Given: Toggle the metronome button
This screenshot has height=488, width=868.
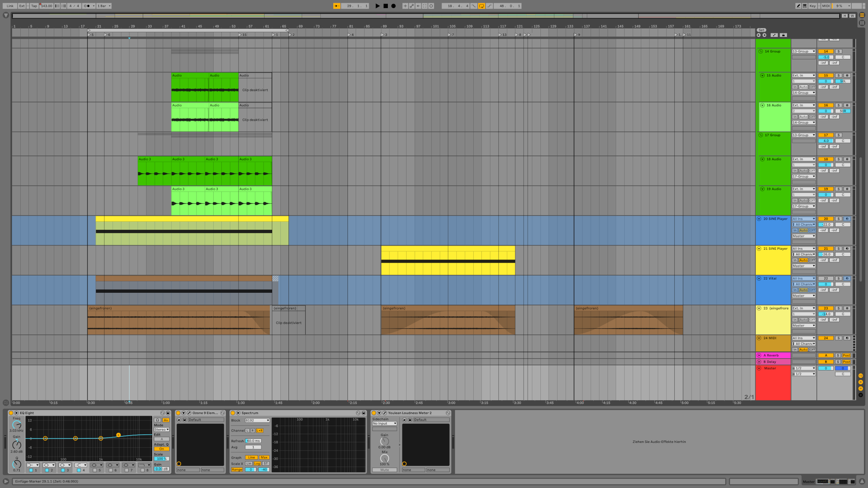Looking at the screenshot, I should pyautogui.click(x=87, y=6).
